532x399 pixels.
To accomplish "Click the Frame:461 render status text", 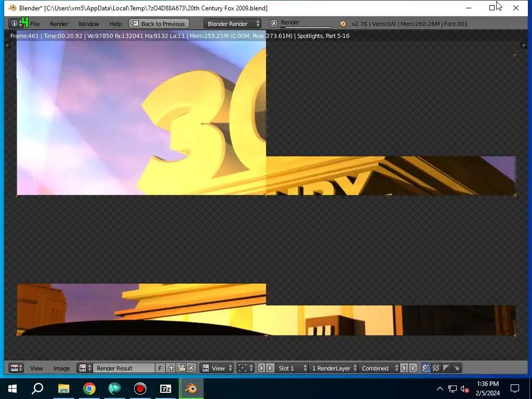I will click(x=24, y=36).
